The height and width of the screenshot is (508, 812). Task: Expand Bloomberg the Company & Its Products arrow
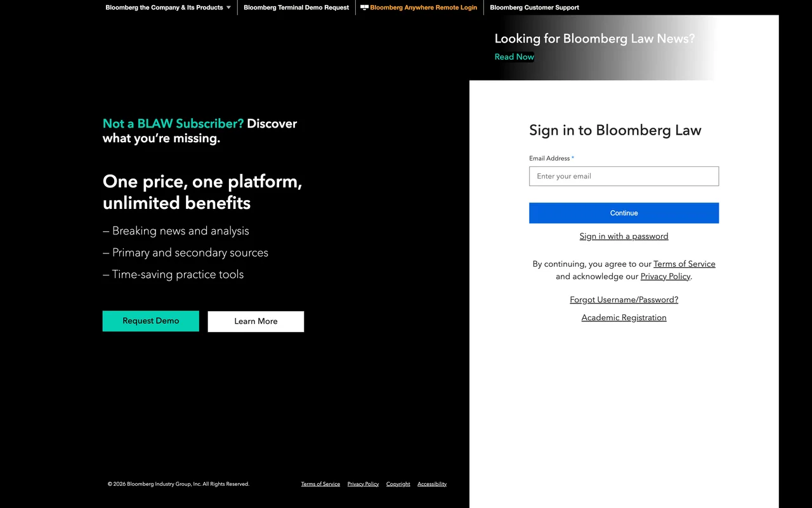pyautogui.click(x=228, y=8)
